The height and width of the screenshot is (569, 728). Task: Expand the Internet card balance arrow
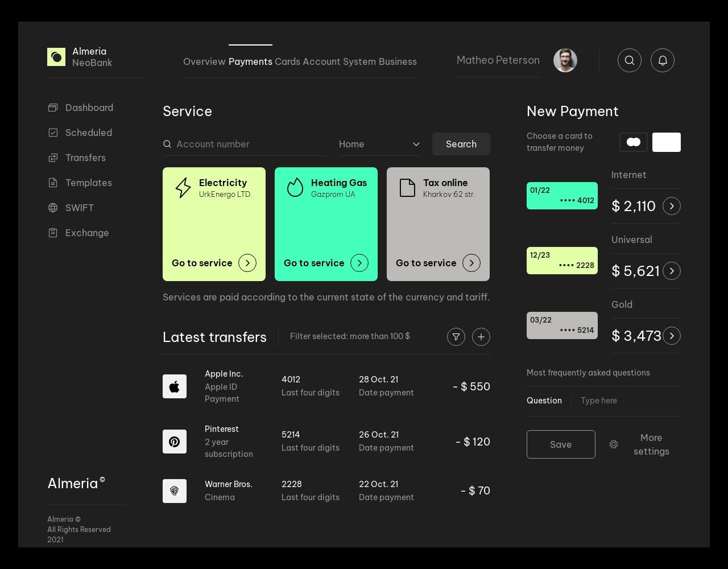672,206
